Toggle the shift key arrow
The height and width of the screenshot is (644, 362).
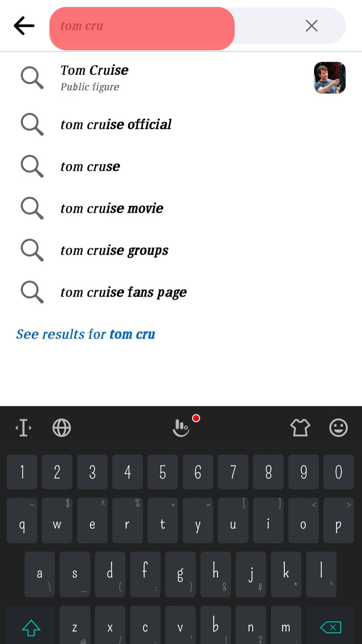pyautogui.click(x=31, y=627)
